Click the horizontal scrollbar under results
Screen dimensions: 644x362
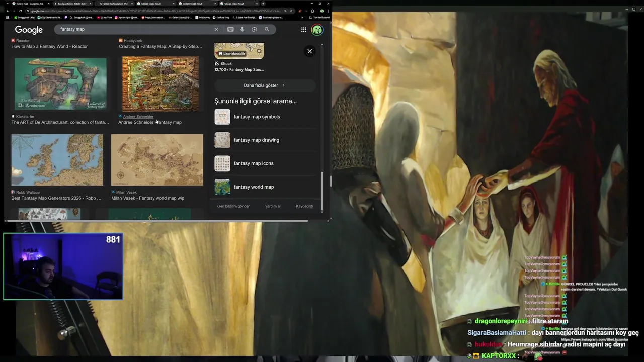point(158,220)
